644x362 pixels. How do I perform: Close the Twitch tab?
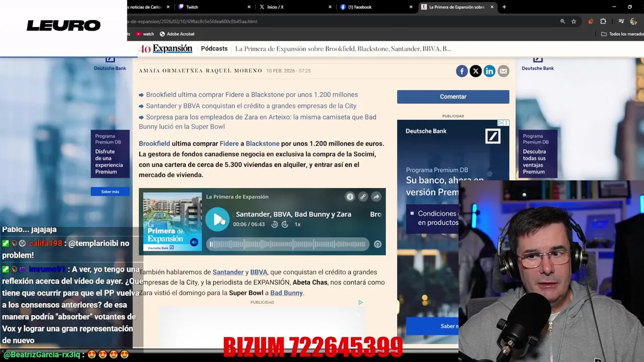coord(249,7)
